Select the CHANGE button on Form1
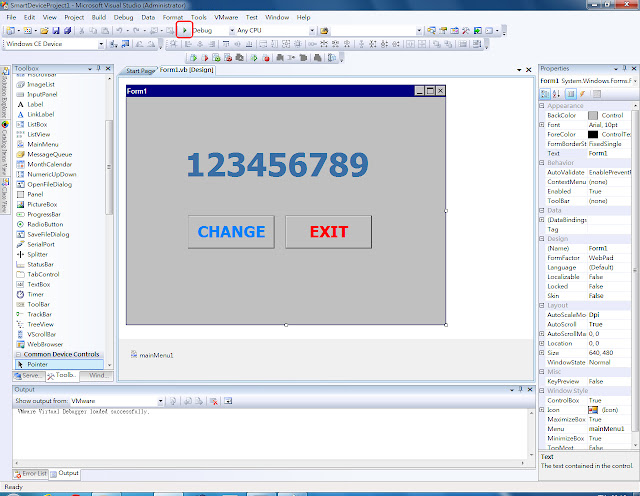The image size is (640, 496). click(231, 232)
